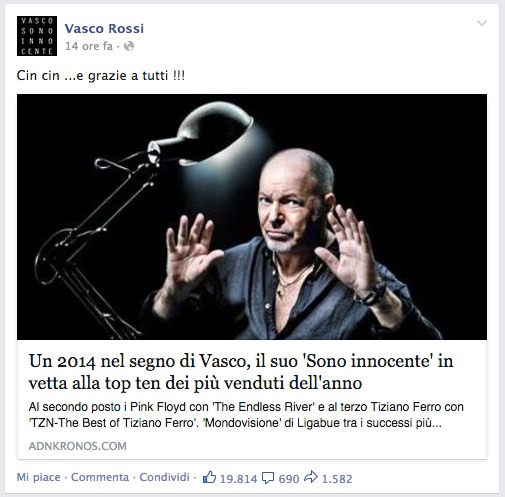Image resolution: width=505 pixels, height=497 pixels.
Task: Click the share arrow icon
Action: [311, 477]
